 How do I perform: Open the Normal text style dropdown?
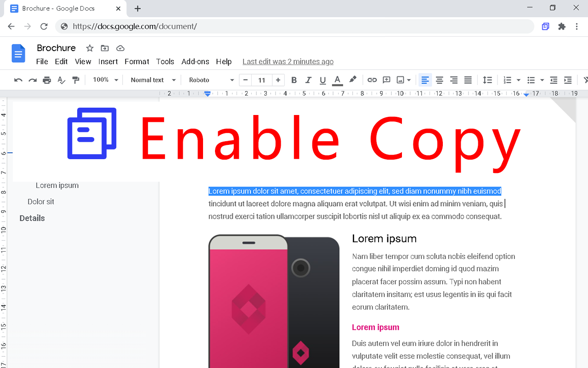click(x=153, y=80)
